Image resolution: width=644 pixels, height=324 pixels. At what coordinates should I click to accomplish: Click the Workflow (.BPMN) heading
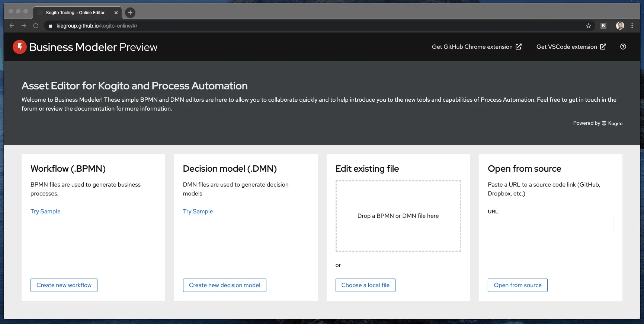click(68, 169)
